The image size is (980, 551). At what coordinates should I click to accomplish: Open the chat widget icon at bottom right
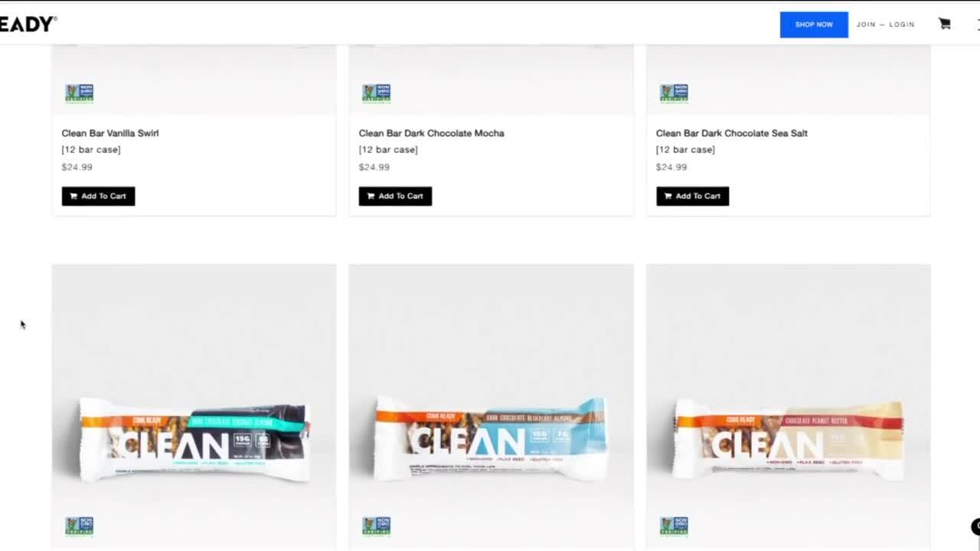point(975,527)
